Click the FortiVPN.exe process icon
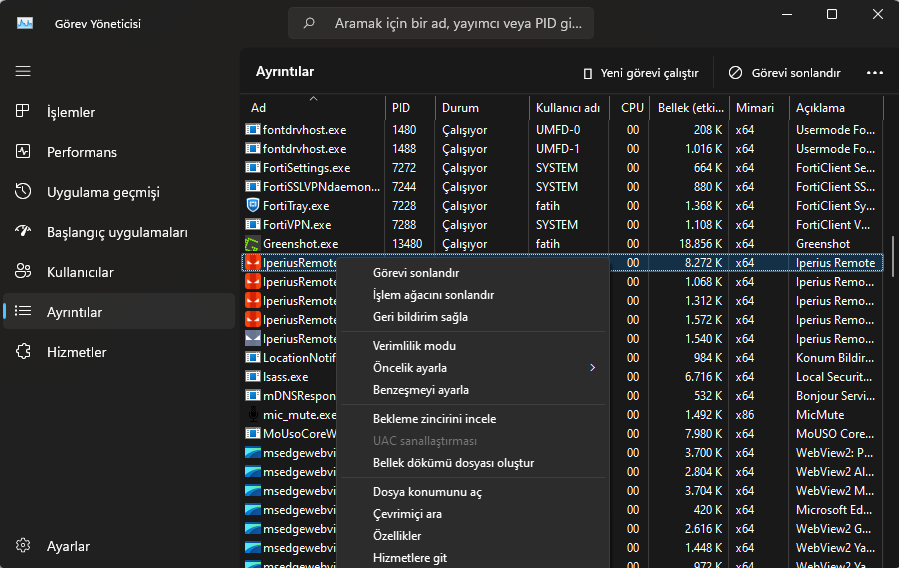Viewport: 899px width, 568px height. [252, 225]
